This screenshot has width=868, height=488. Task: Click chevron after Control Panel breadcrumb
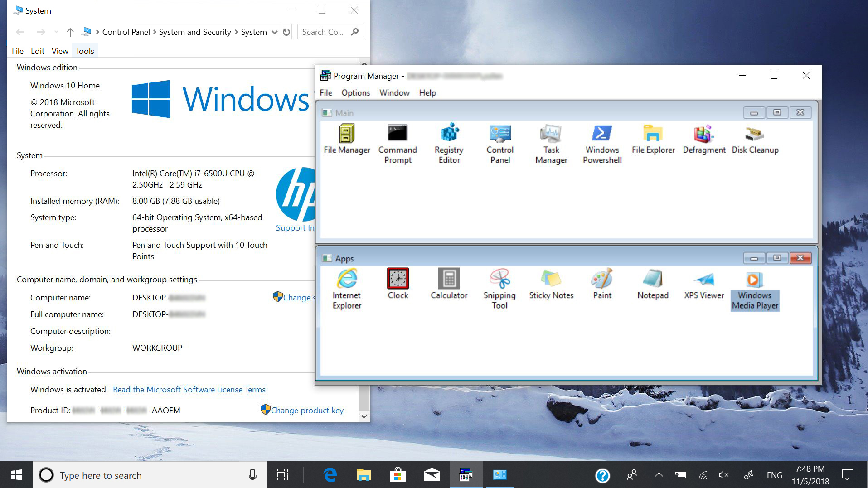tap(155, 32)
